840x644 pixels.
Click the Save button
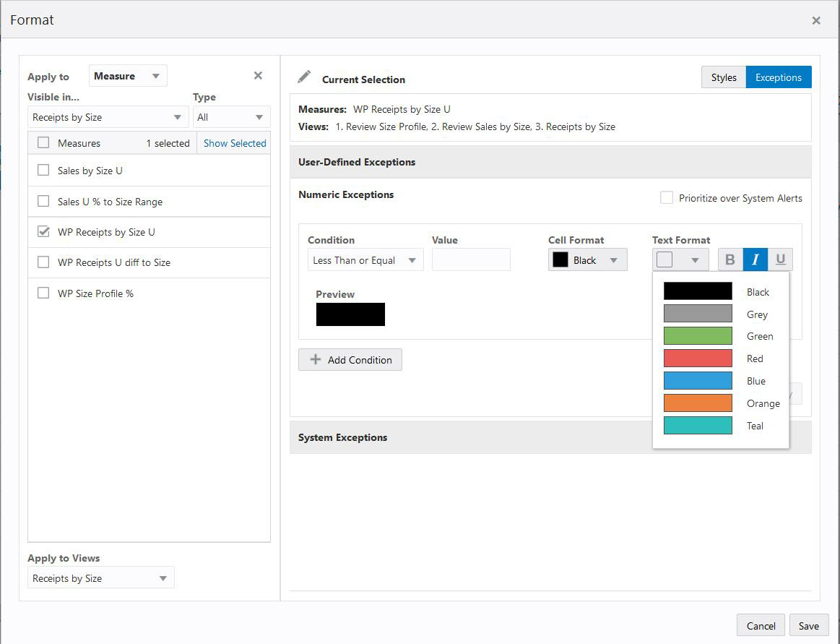(809, 626)
